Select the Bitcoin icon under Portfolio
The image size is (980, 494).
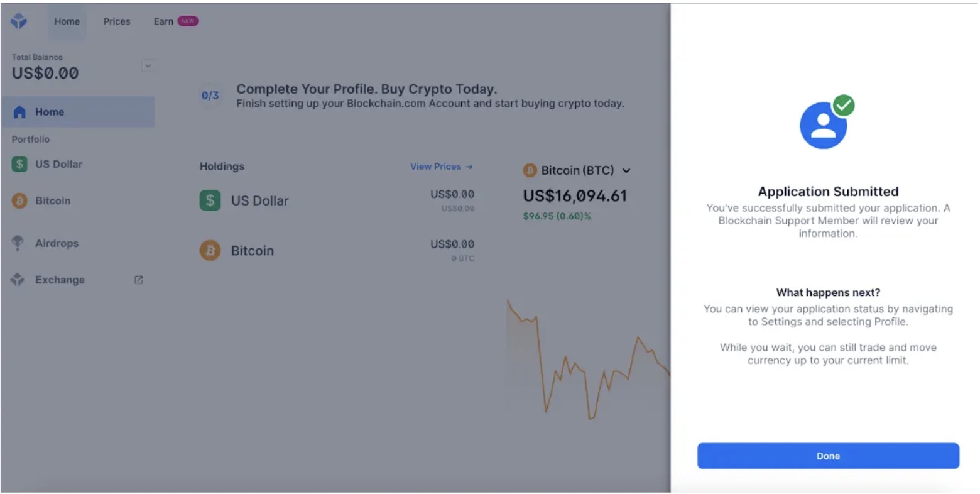pos(19,200)
